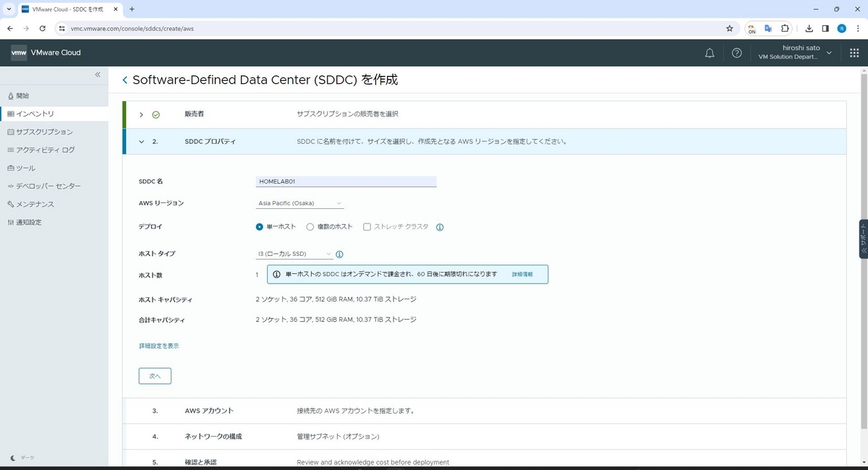Expand the 5. 確認と承認 step
Viewport: 868px width, 470px height.
[x=485, y=460]
